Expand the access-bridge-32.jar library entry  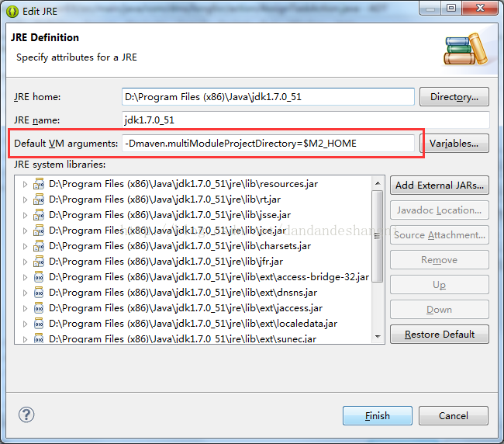point(25,277)
